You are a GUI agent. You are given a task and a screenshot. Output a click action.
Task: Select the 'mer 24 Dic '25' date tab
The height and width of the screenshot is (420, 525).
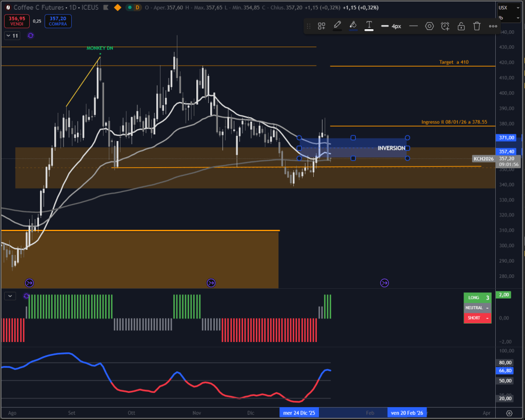tap(299, 412)
